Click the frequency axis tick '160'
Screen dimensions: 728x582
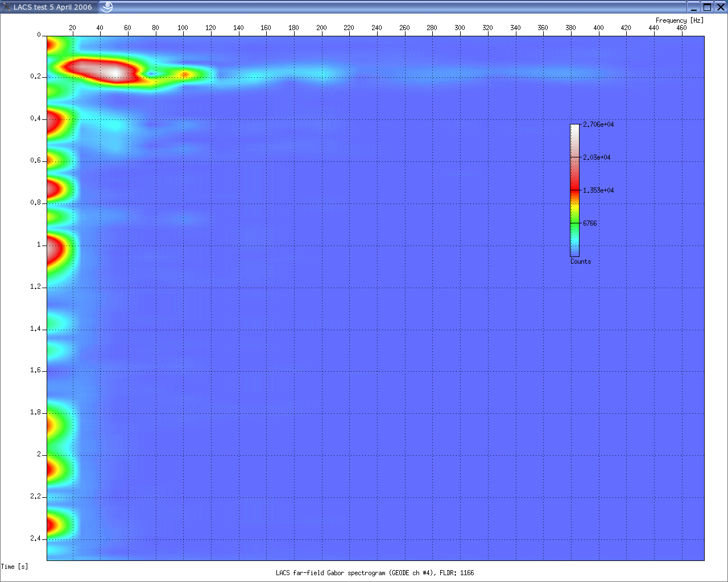pyautogui.click(x=266, y=28)
